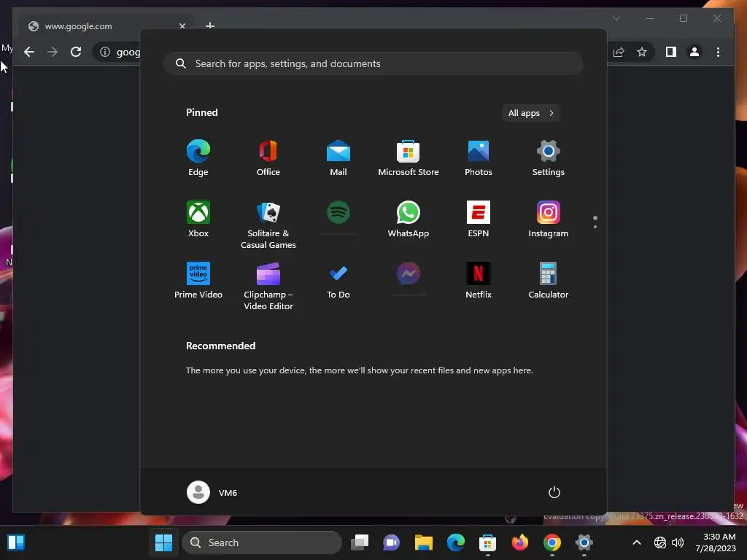The width and height of the screenshot is (747, 560).
Task: Click Chrome's forward navigation arrow
Action: [53, 52]
